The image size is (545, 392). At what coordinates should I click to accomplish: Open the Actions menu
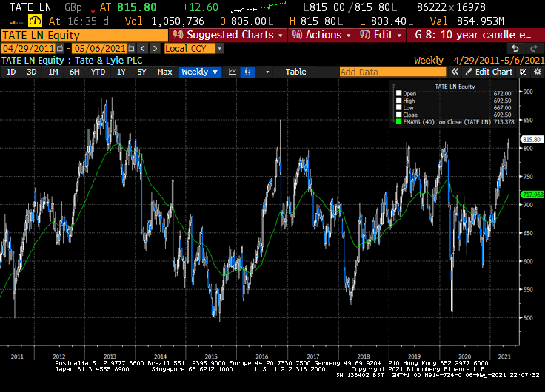[x=321, y=35]
